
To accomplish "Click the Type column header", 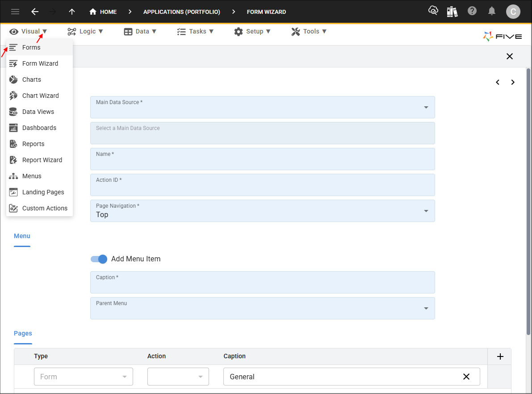I will [41, 356].
